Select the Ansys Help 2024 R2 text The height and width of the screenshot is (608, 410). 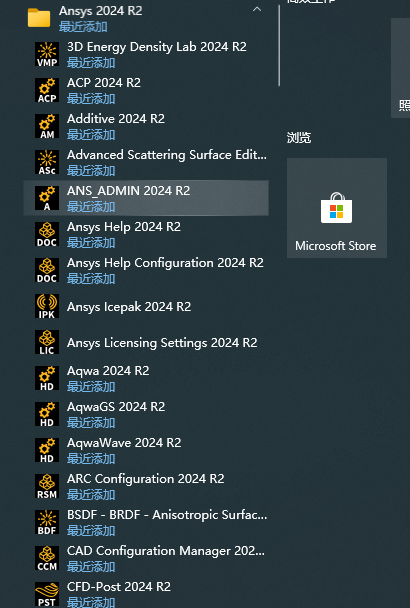tap(124, 227)
